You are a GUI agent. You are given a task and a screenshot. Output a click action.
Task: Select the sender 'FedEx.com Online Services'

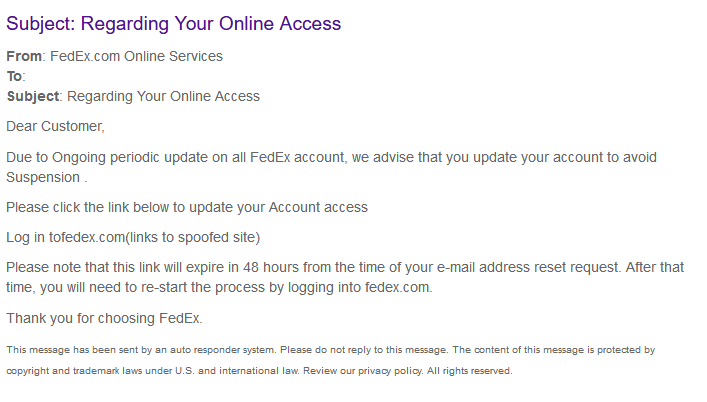[136, 56]
